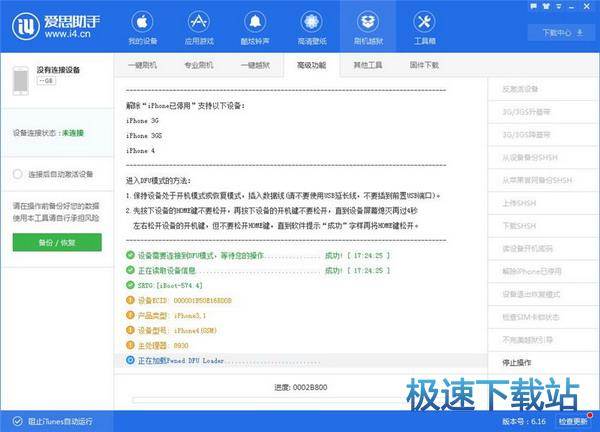This screenshot has width=600, height=432.
Task: Open the skin shirt icon in title bar
Action: tap(546, 6)
